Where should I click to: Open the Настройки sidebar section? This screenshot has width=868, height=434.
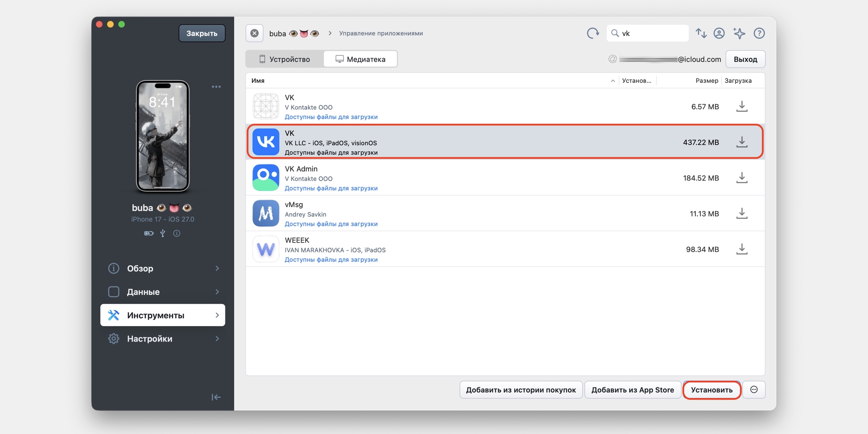pyautogui.click(x=162, y=339)
